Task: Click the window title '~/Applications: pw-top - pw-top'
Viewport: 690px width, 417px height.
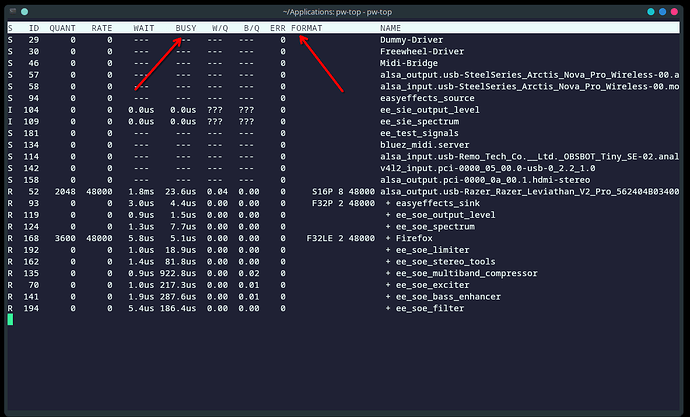Action: click(338, 12)
